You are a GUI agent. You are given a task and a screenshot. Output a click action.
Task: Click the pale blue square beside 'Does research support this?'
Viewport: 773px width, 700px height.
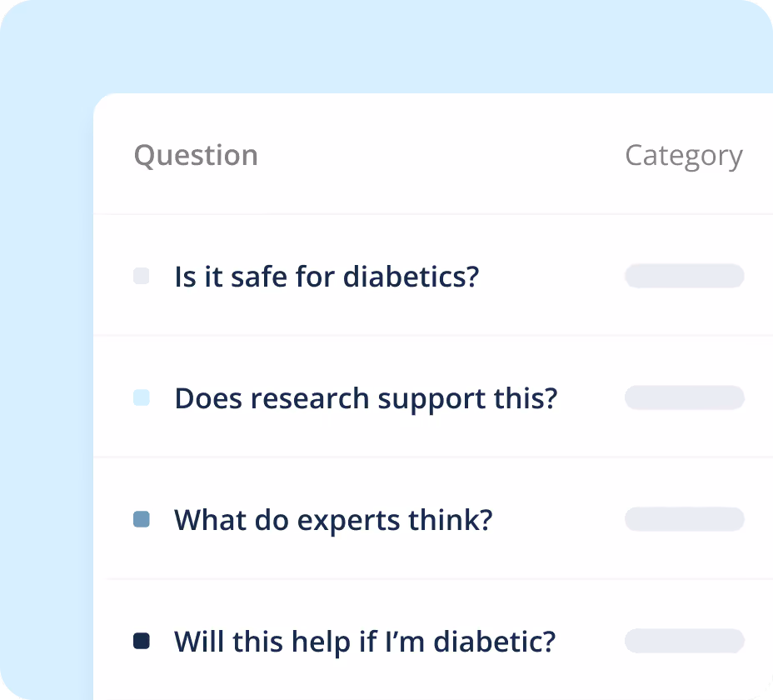tap(142, 398)
